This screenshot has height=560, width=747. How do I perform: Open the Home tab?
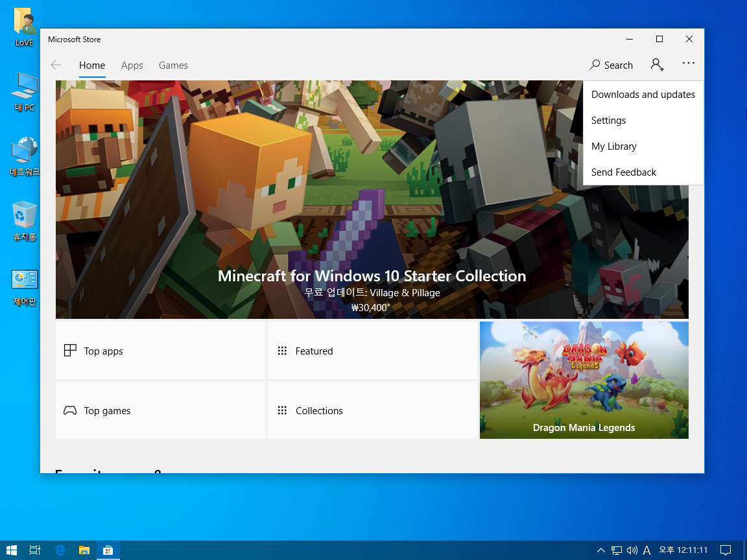tap(92, 65)
